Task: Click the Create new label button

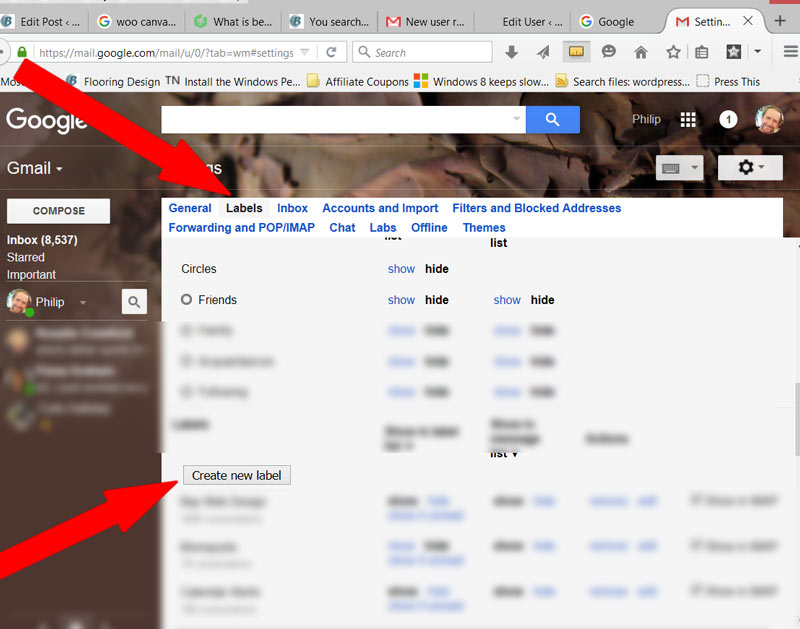Action: [x=237, y=475]
